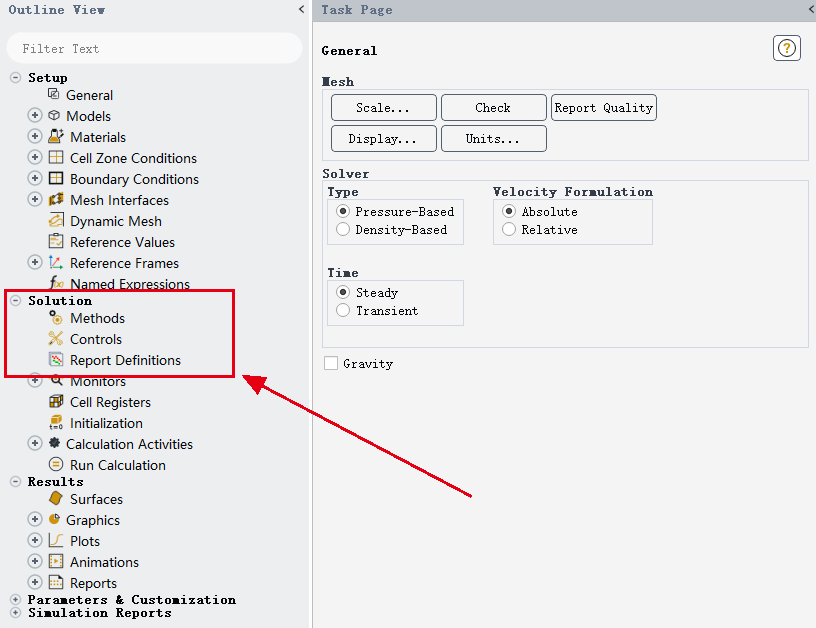Click the Cell Registers icon
Viewport: 816px width, 628px height.
pyautogui.click(x=56, y=402)
